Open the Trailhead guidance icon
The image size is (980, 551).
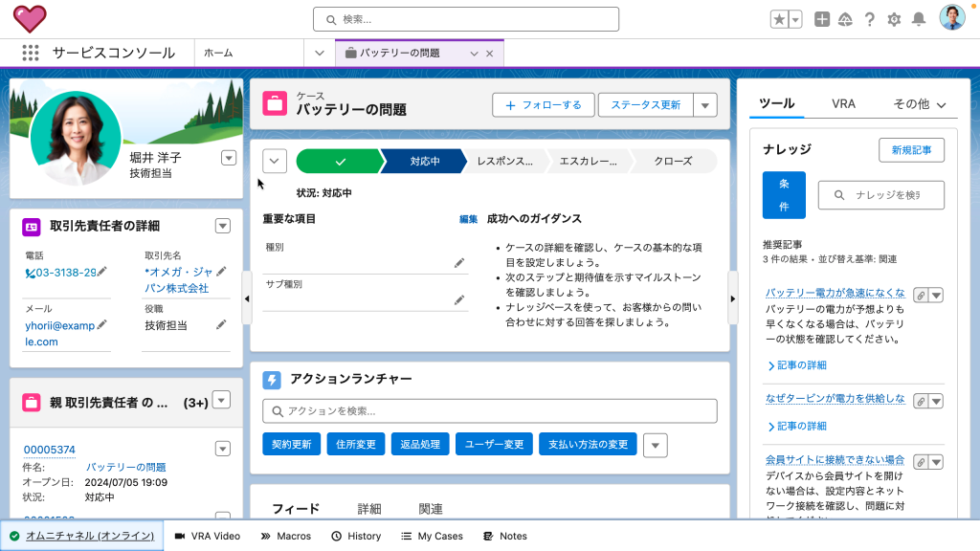point(845,19)
